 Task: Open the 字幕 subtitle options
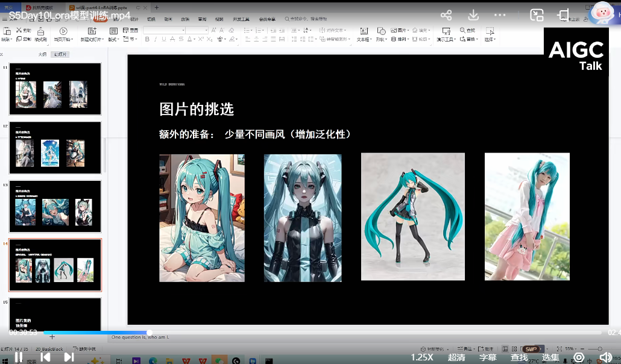coord(488,357)
